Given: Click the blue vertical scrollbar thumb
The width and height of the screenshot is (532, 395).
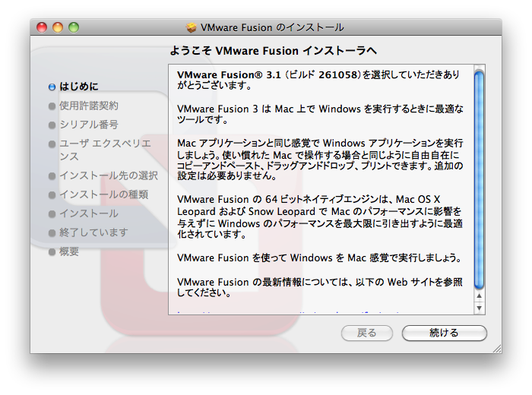Looking at the screenshot, I should (479, 180).
